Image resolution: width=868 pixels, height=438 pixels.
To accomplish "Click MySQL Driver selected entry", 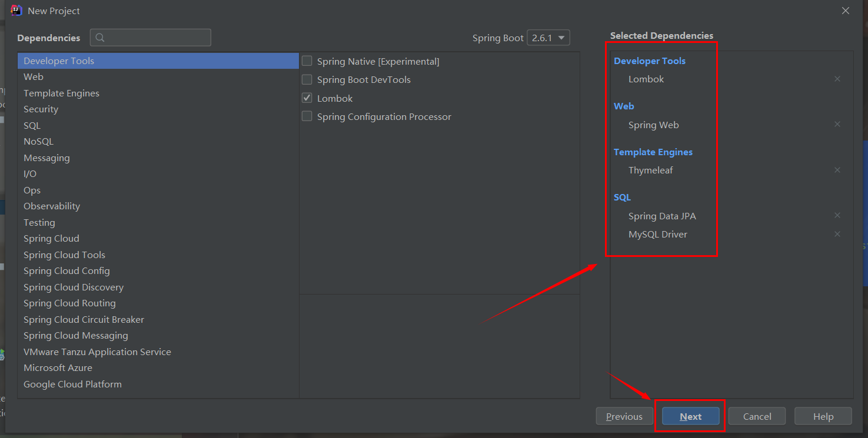I will click(658, 234).
